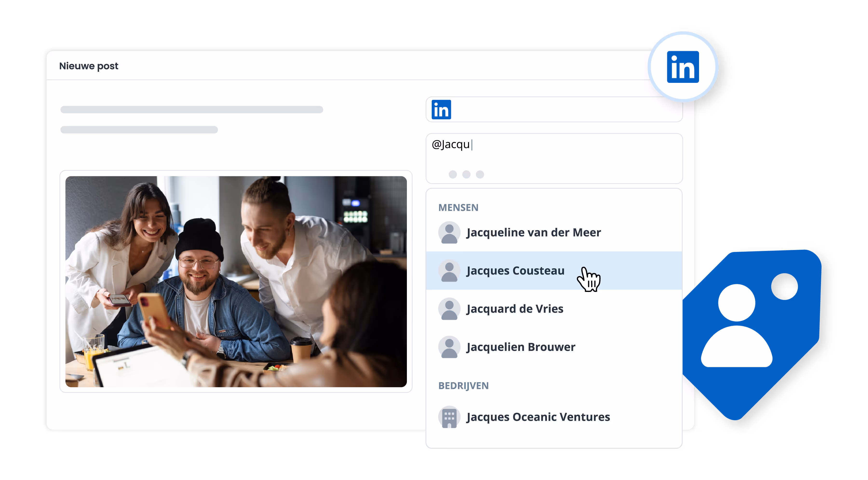Click the Jacques Oceanic Ventures building icon
This screenshot has width=868, height=480.
click(x=449, y=417)
